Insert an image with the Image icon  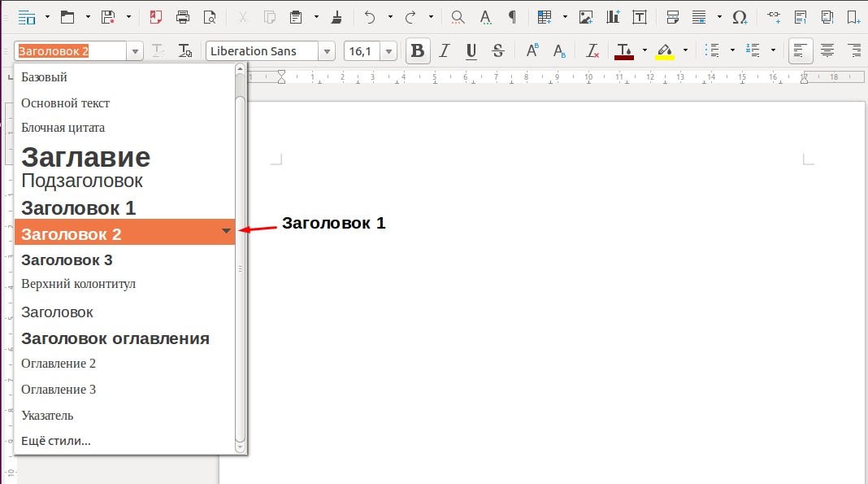(586, 17)
